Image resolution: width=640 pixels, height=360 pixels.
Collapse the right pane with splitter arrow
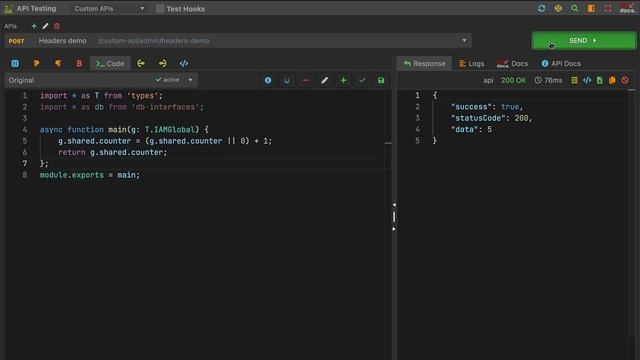[394, 229]
